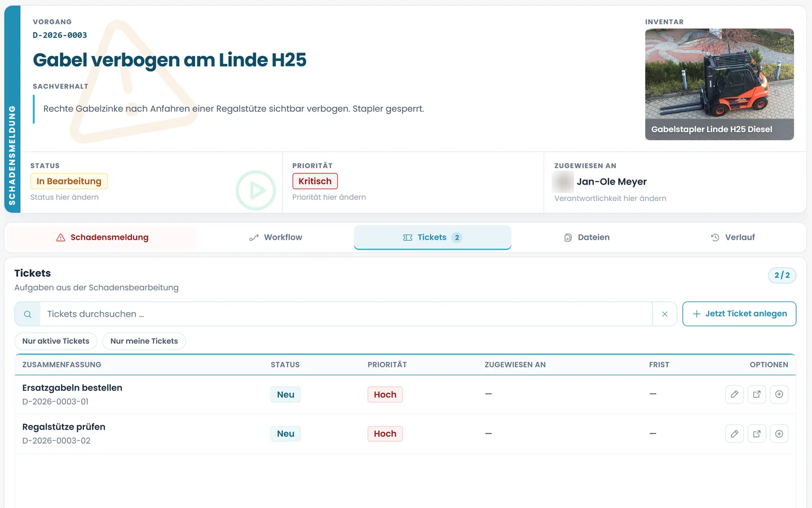Viewport: 812px width, 508px height.
Task: Click ticket ID D-2026-0003-02
Action: click(x=56, y=441)
